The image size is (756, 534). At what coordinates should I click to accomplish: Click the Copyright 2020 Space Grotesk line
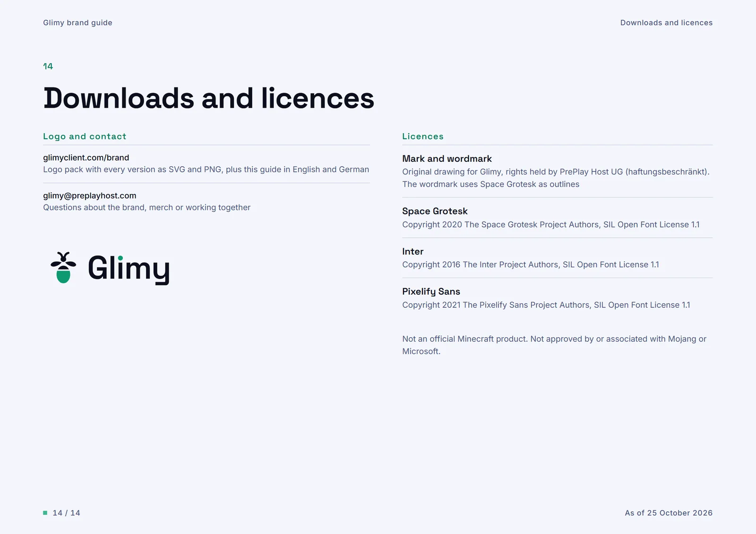[551, 225]
